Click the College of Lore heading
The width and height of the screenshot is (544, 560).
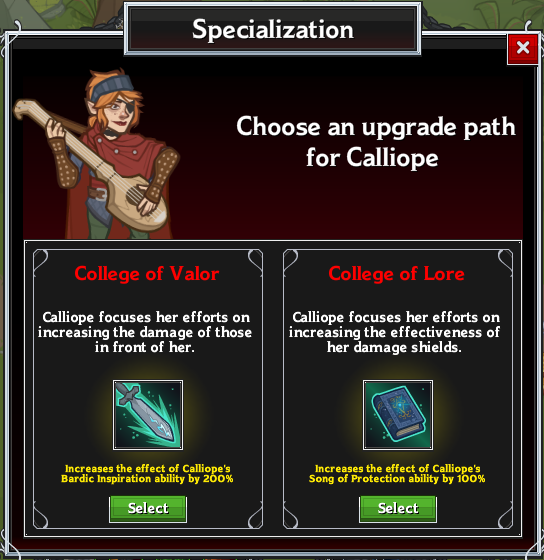point(396,274)
